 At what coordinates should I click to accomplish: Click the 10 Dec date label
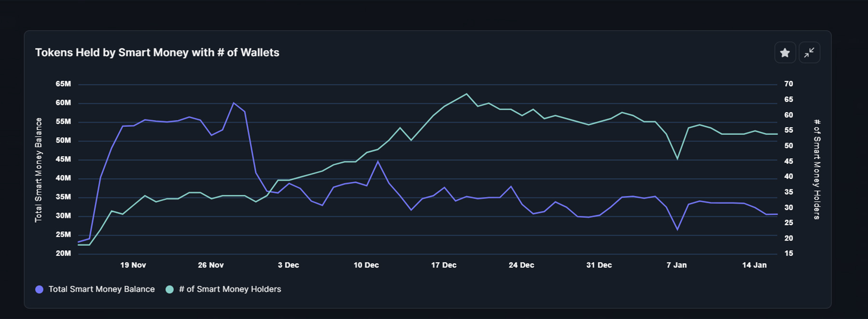click(366, 265)
